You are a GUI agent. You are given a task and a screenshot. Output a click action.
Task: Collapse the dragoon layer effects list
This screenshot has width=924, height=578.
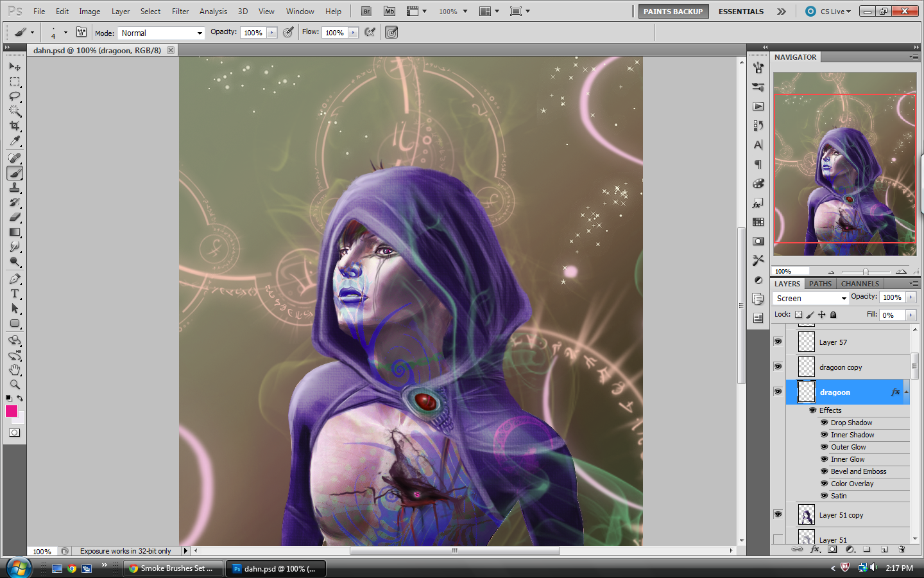[x=906, y=392]
